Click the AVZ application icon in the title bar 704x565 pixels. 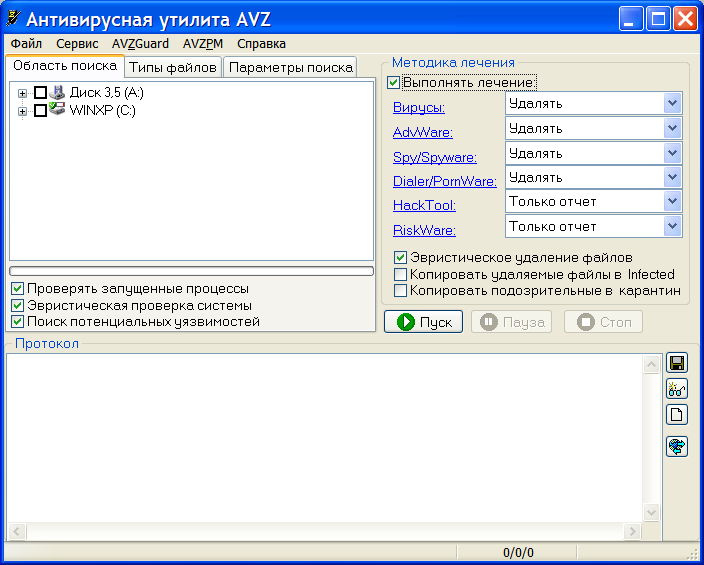tap(13, 19)
